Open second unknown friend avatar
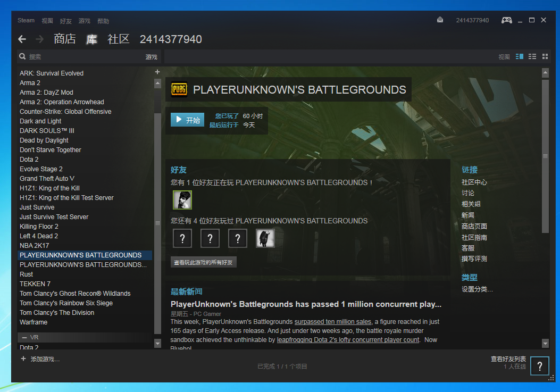560x392 pixels. (210, 238)
